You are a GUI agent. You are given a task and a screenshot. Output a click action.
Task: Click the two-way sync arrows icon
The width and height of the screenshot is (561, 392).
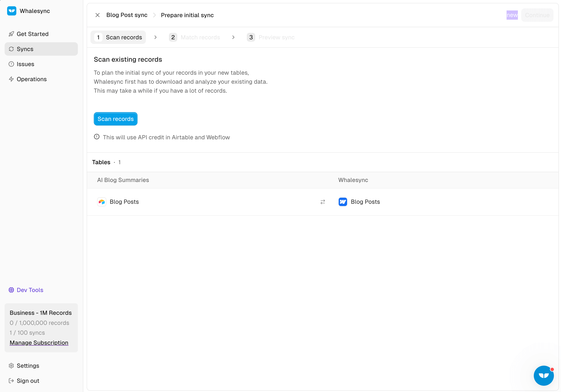(x=323, y=202)
